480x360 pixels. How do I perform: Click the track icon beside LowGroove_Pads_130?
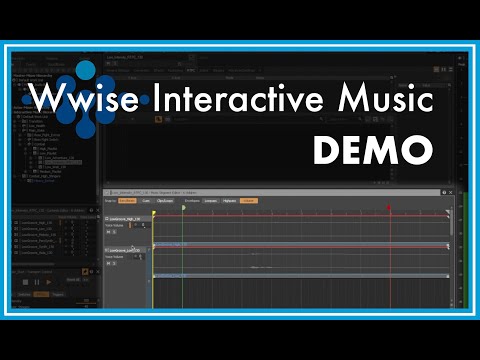[16, 253]
